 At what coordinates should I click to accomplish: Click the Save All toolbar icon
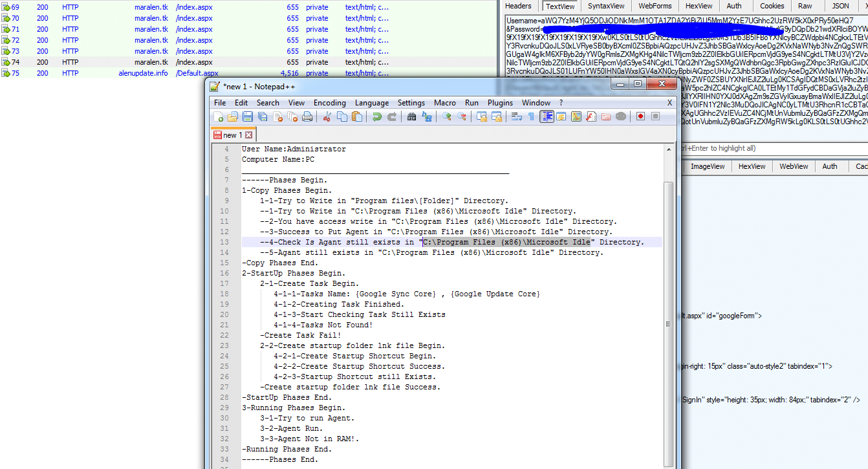pos(263,116)
